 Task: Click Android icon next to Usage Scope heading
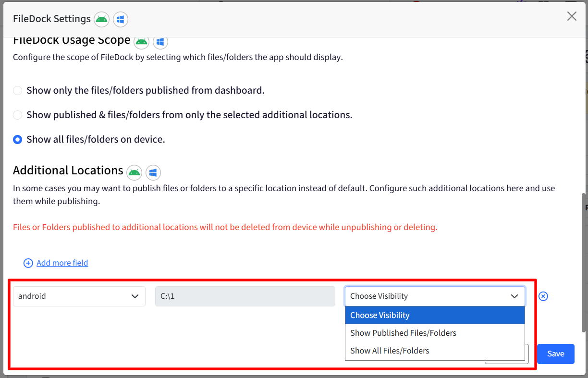(x=141, y=41)
